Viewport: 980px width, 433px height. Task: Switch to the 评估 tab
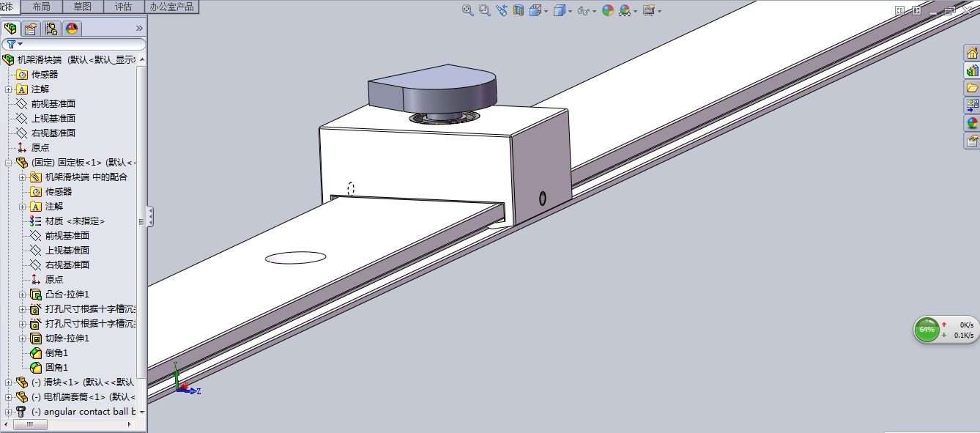coord(124,7)
